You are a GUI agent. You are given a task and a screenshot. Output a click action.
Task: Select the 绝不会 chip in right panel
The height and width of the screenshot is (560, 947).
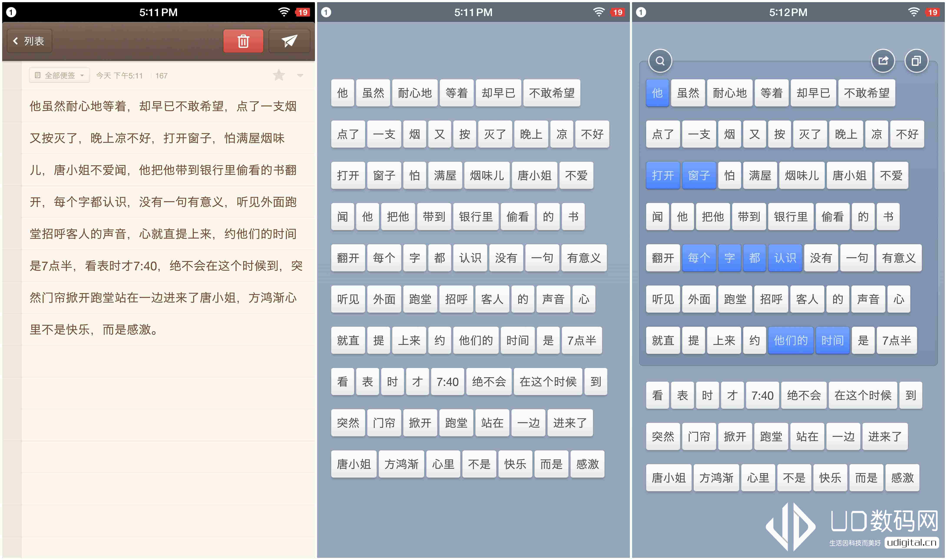(804, 395)
